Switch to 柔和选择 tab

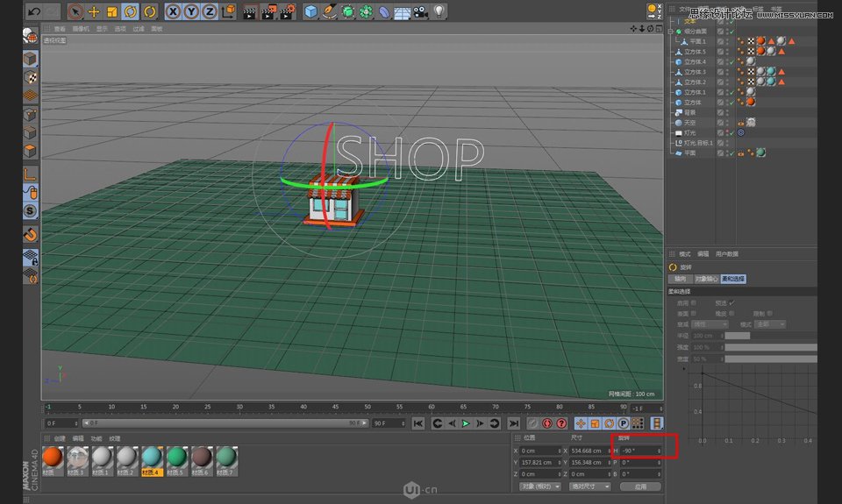tap(733, 279)
